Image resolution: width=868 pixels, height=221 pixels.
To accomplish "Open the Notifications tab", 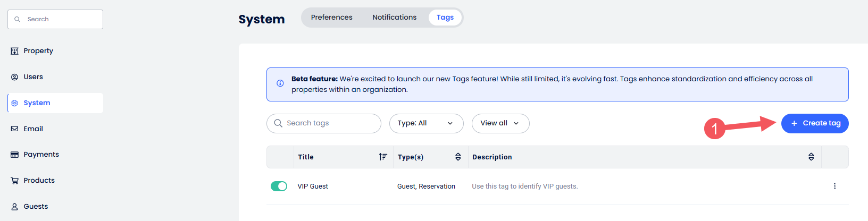I will coord(394,18).
